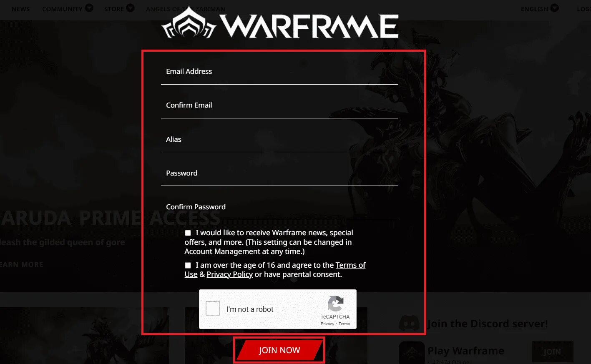Open the News menu item
This screenshot has height=364, width=591.
(20, 9)
